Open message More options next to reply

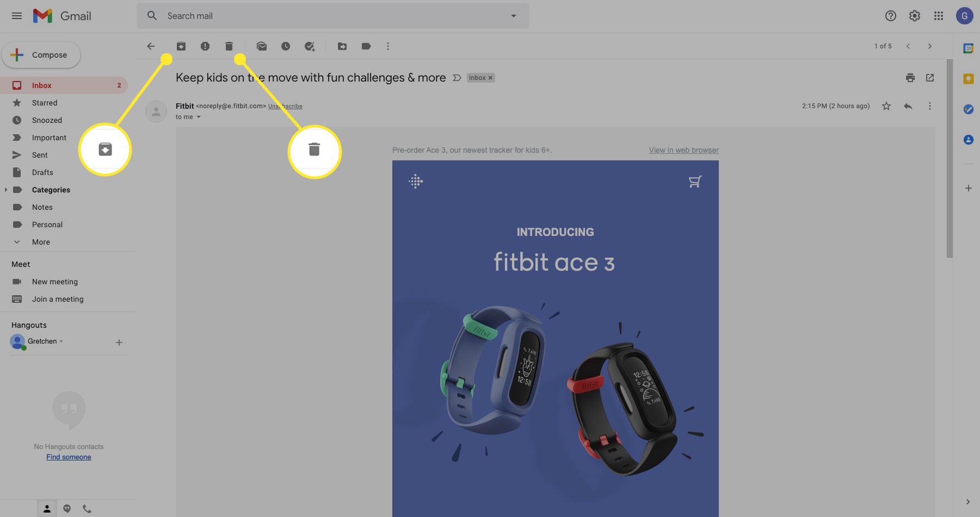(x=930, y=106)
